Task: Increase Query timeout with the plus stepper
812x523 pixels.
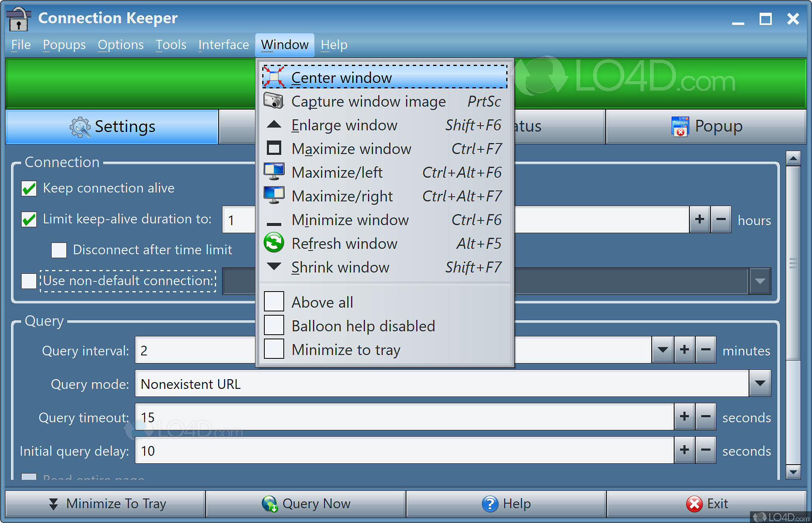Action: (684, 417)
